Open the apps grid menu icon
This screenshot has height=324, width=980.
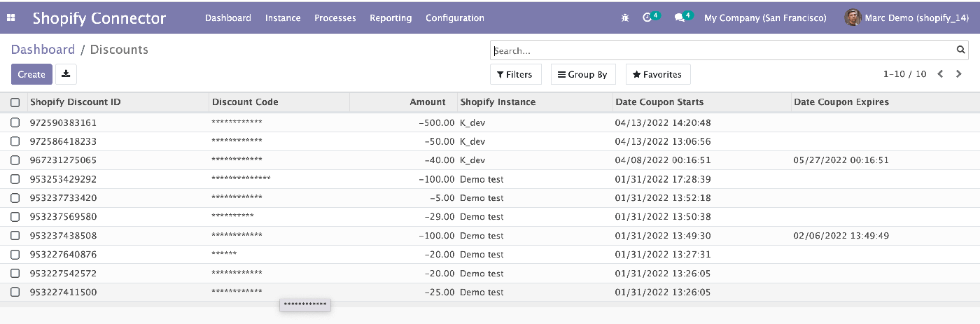click(10, 17)
